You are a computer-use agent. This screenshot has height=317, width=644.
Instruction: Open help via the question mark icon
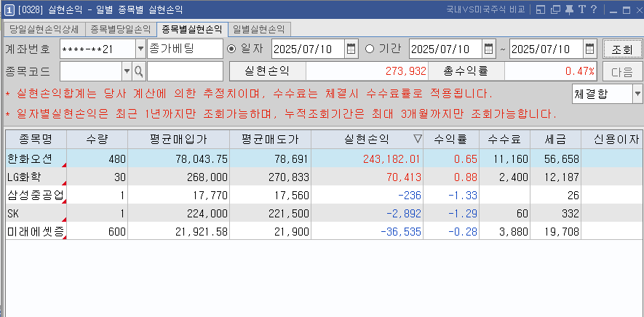click(x=594, y=9)
